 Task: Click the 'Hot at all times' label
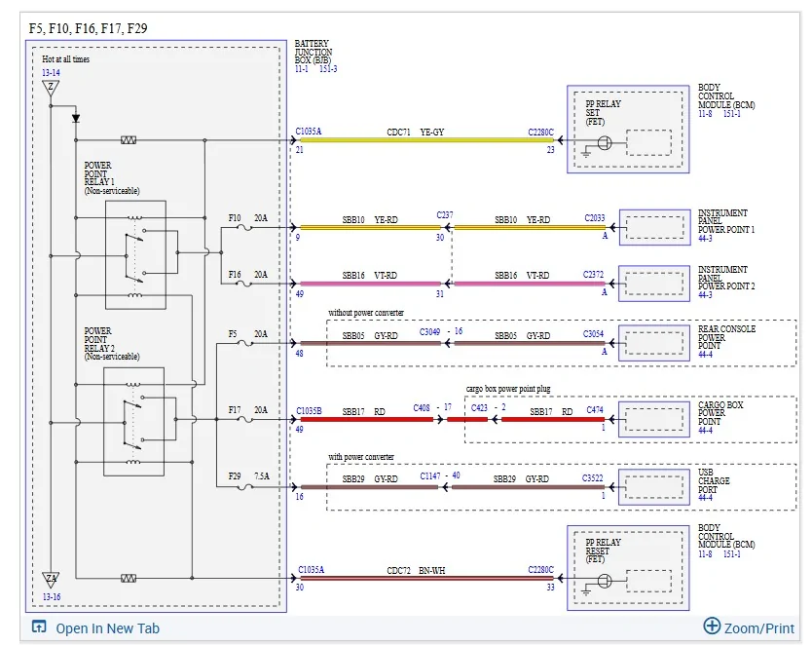click(x=66, y=59)
